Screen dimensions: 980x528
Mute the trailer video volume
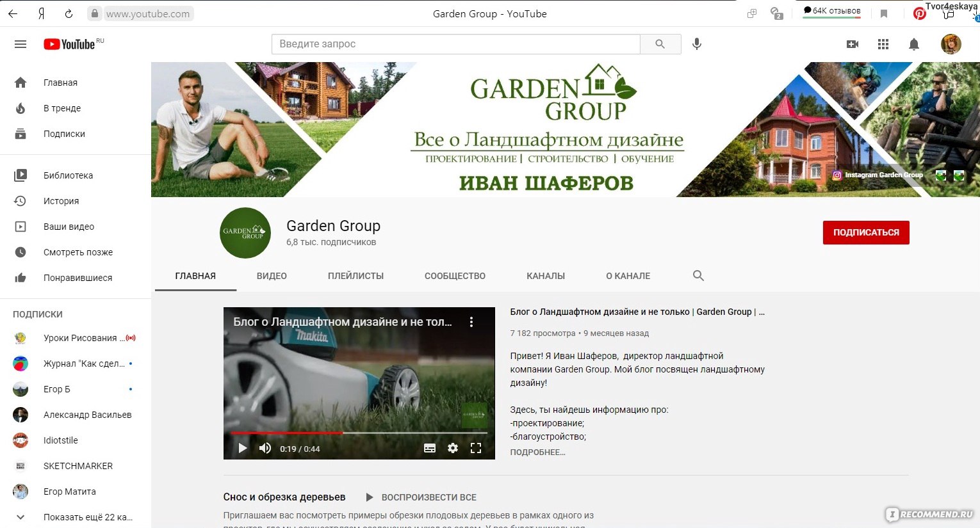(265, 448)
